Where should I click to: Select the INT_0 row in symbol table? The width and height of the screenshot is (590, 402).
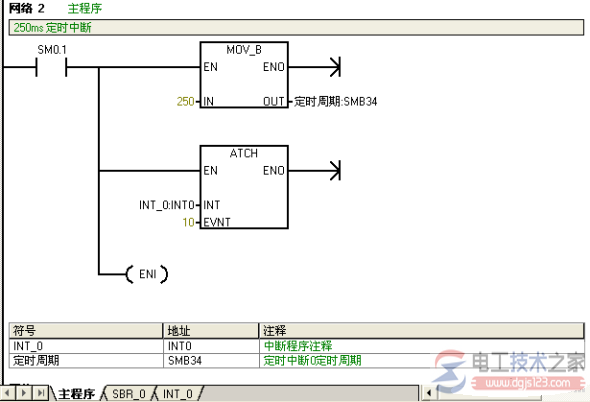pyautogui.click(x=296, y=346)
